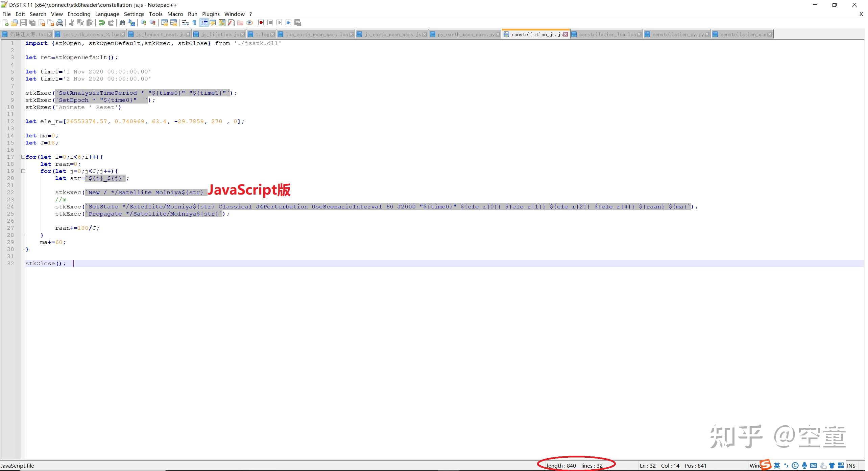The width and height of the screenshot is (868, 471).
Task: Click the Find binoculars icon
Action: click(x=122, y=23)
